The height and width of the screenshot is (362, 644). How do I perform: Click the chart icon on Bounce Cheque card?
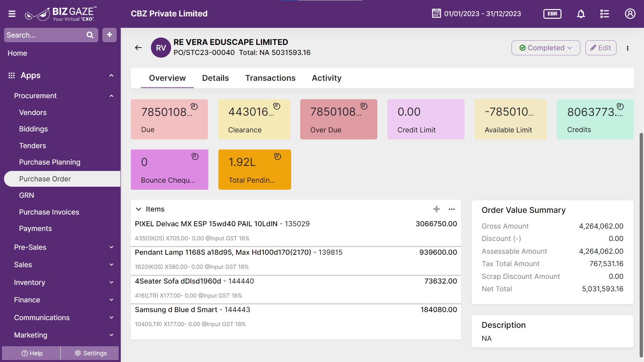195,156
